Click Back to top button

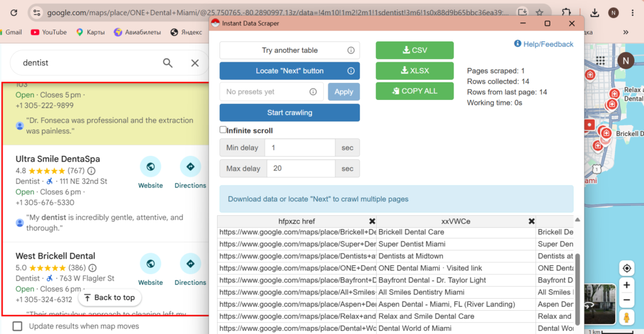click(x=109, y=298)
